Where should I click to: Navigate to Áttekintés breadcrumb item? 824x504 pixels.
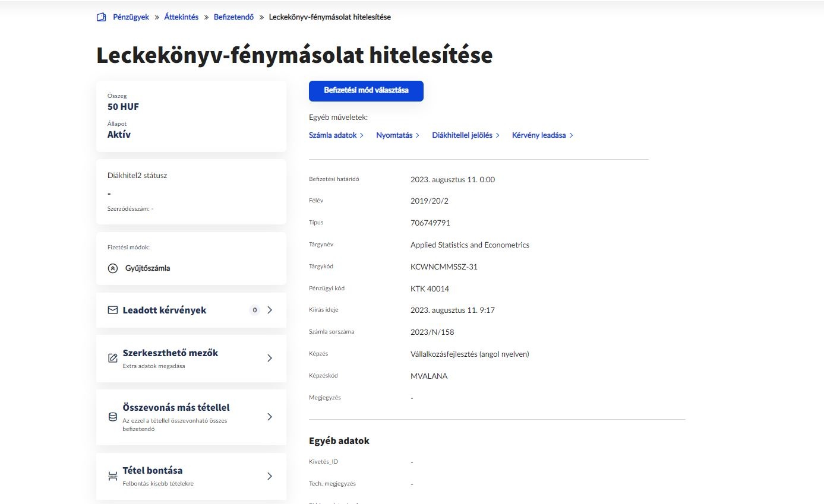(x=181, y=17)
